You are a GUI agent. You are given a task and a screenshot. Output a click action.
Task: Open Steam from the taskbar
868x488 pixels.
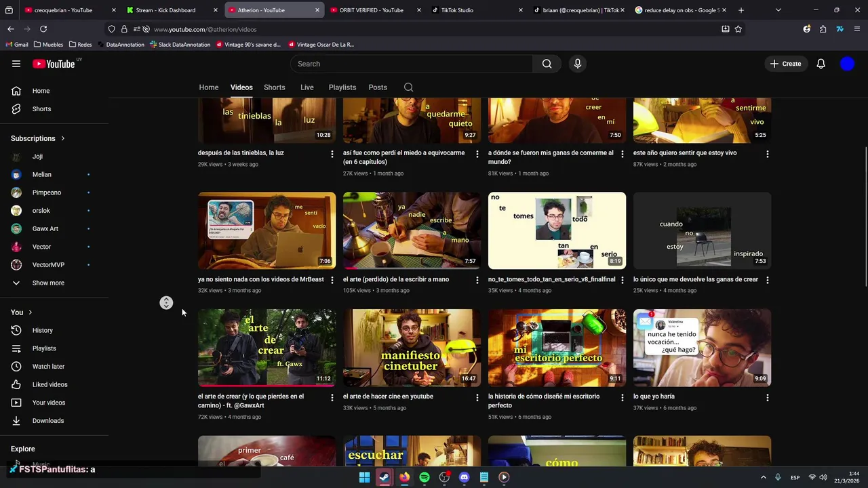pyautogui.click(x=384, y=477)
